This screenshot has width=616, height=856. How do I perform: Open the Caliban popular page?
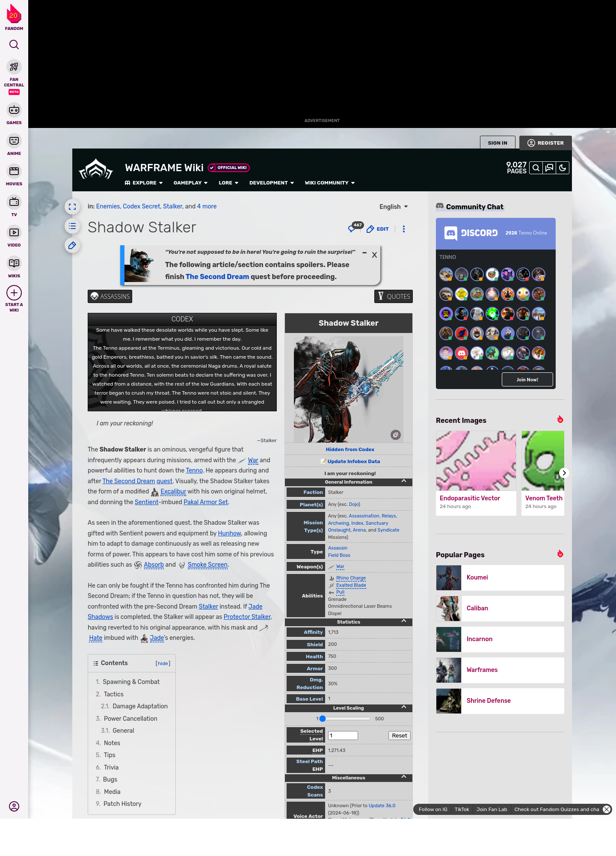500,609
